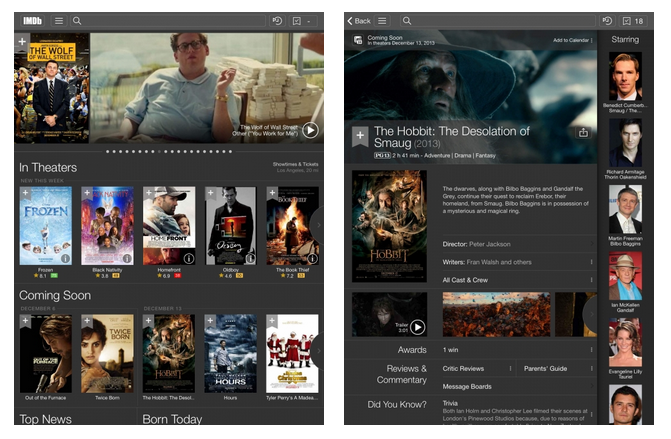
Task: Open Showtimes & Tickets link
Action: click(x=295, y=164)
